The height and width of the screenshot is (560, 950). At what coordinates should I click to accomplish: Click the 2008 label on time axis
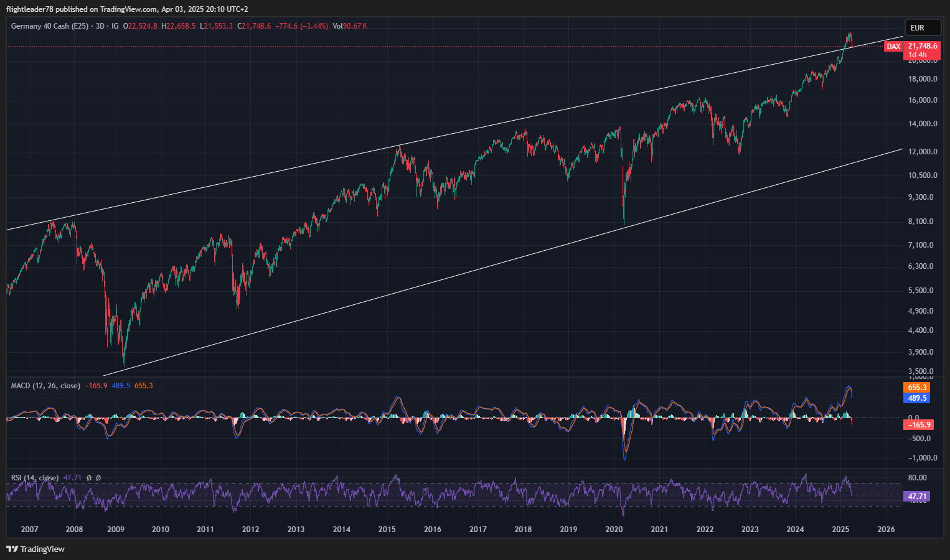74,530
